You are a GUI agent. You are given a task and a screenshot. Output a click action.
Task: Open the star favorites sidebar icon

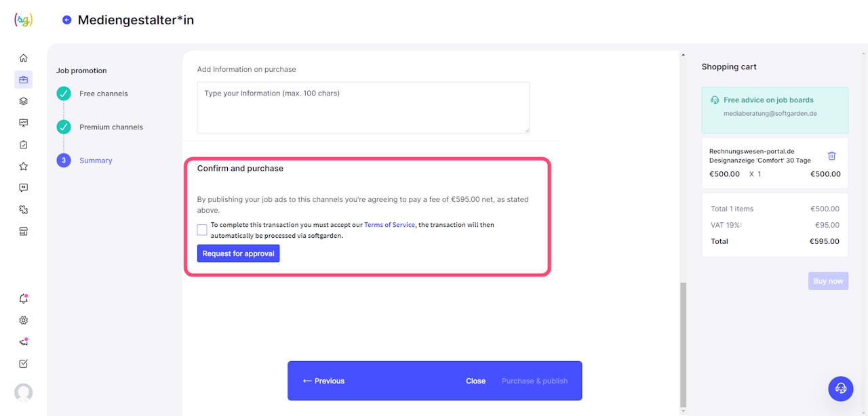(x=24, y=166)
